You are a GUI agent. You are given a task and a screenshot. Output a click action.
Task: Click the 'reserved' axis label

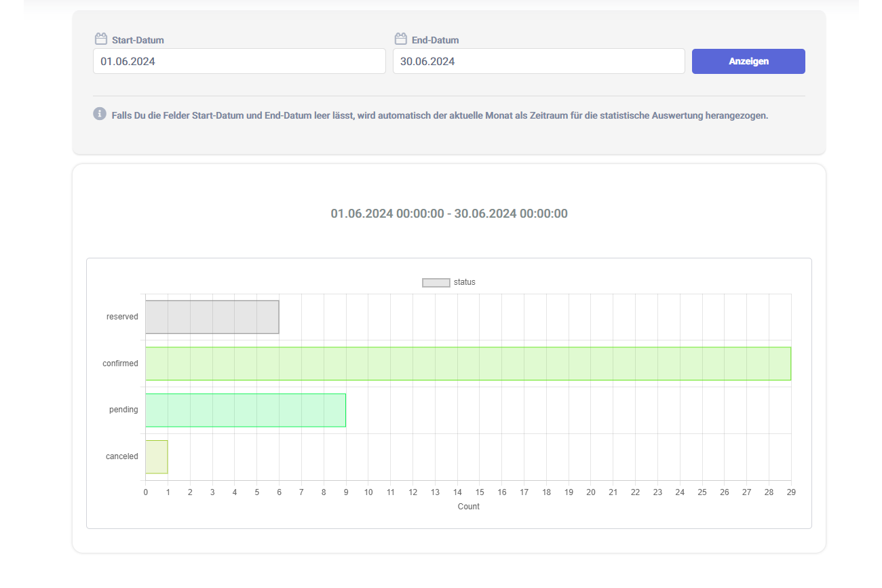coord(122,317)
